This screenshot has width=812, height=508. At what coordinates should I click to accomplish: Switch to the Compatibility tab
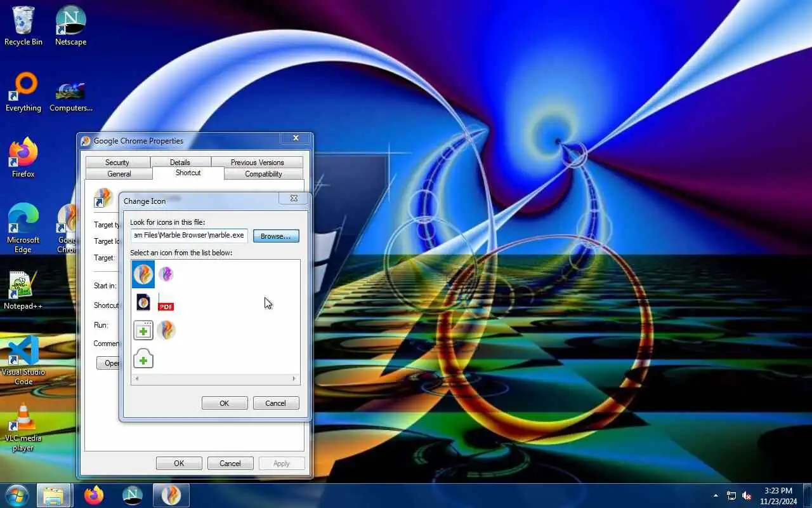[263, 174]
